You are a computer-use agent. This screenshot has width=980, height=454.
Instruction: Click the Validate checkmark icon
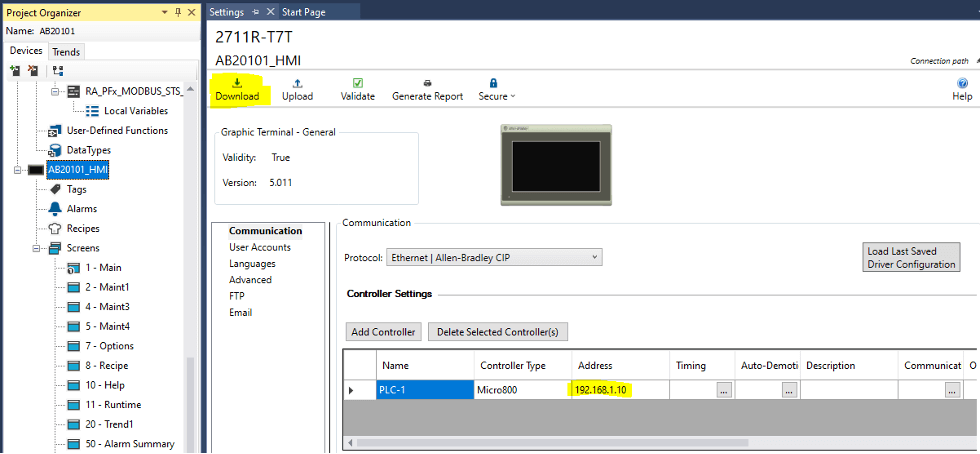point(358,83)
